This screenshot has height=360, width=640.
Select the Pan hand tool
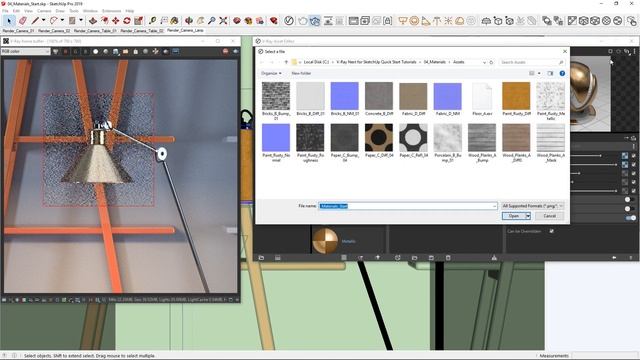tap(200, 20)
